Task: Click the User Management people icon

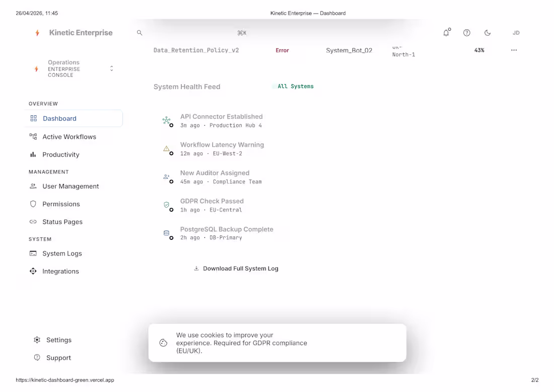Action: 33,186
